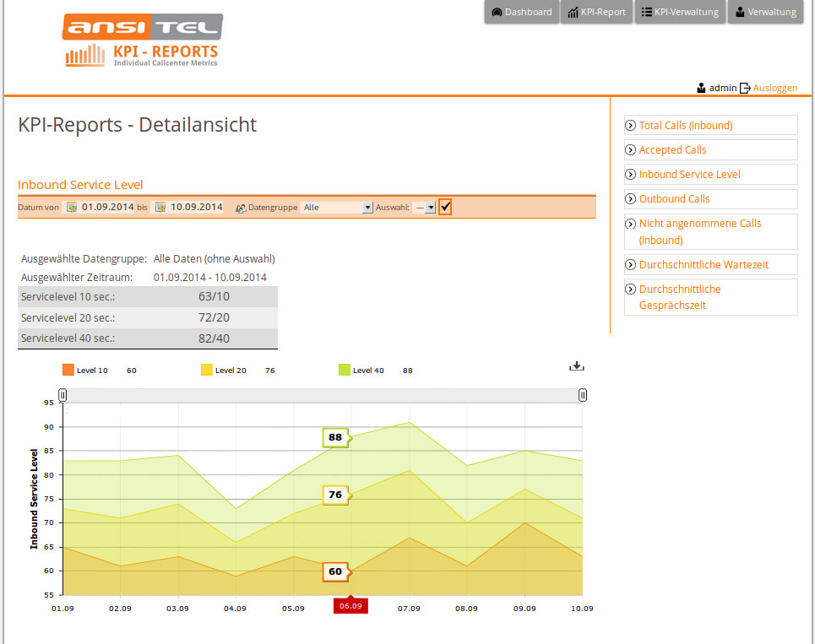Click the ansitel KPI-Reports logo
Image resolution: width=815 pixels, height=644 pixels.
pyautogui.click(x=143, y=41)
